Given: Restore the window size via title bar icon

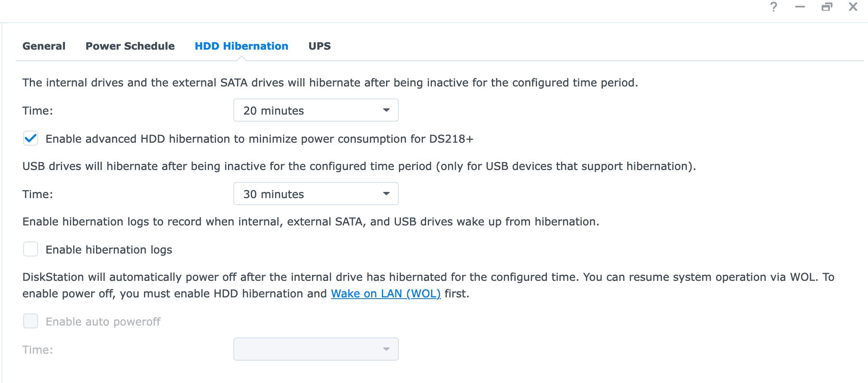Looking at the screenshot, I should 827,7.
